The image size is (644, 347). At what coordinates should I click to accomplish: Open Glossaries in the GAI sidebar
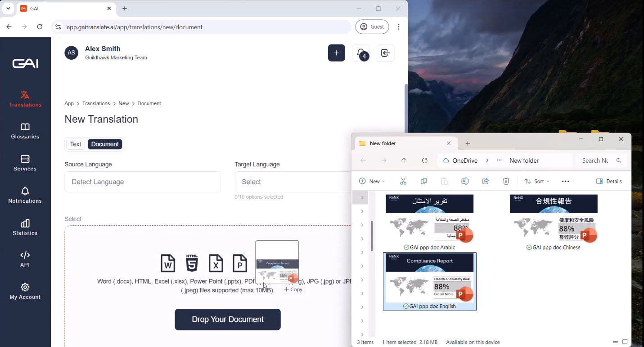pos(25,131)
